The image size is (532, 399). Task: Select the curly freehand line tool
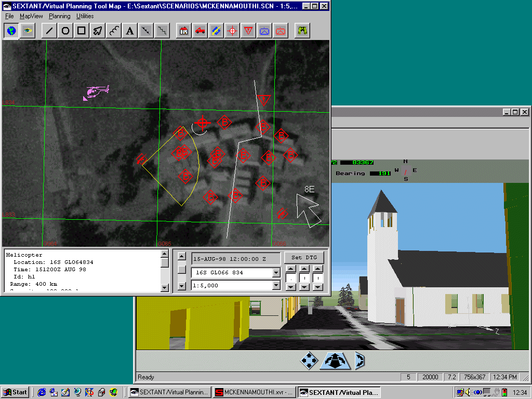(x=114, y=31)
